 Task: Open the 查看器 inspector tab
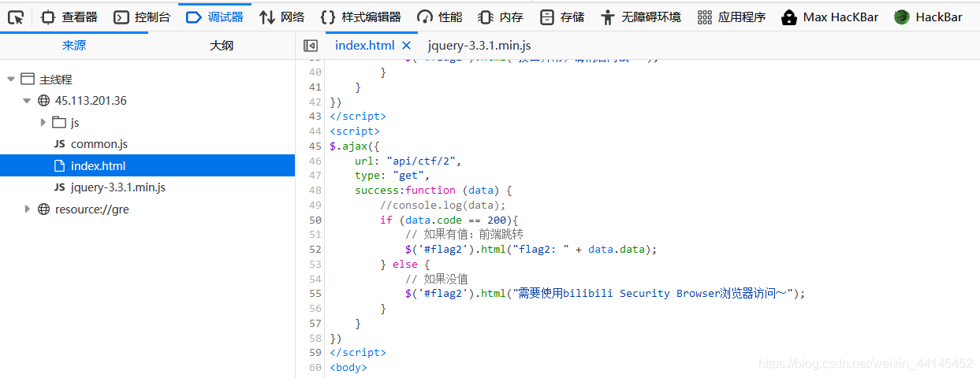click(69, 17)
